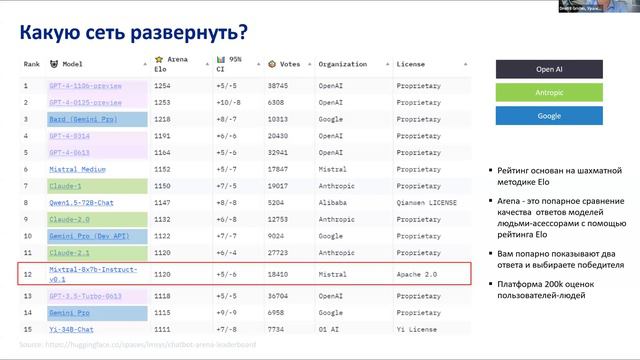This screenshot has height=360, width=640.
Task: Select the +10/-8 confidence interval cell
Action: pyautogui.click(x=228, y=102)
